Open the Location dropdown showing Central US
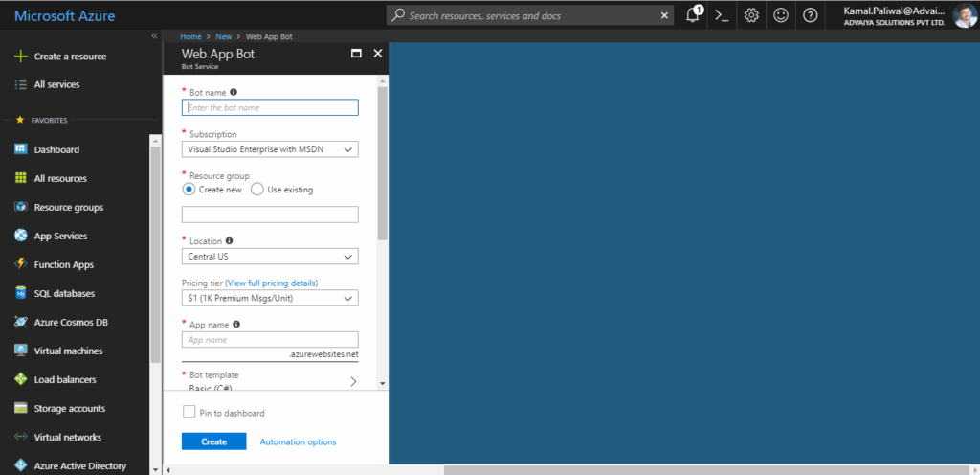The width and height of the screenshot is (980, 475). click(x=270, y=257)
